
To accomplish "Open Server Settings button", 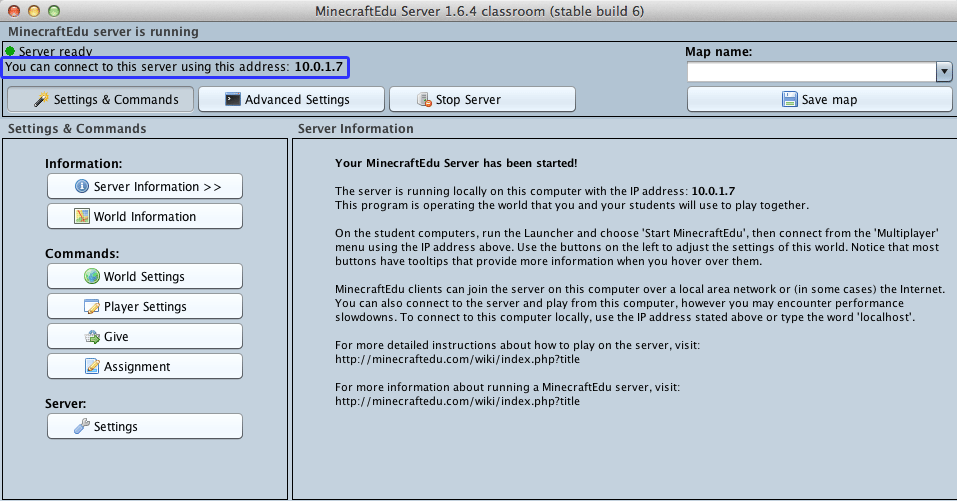I will tap(145, 426).
